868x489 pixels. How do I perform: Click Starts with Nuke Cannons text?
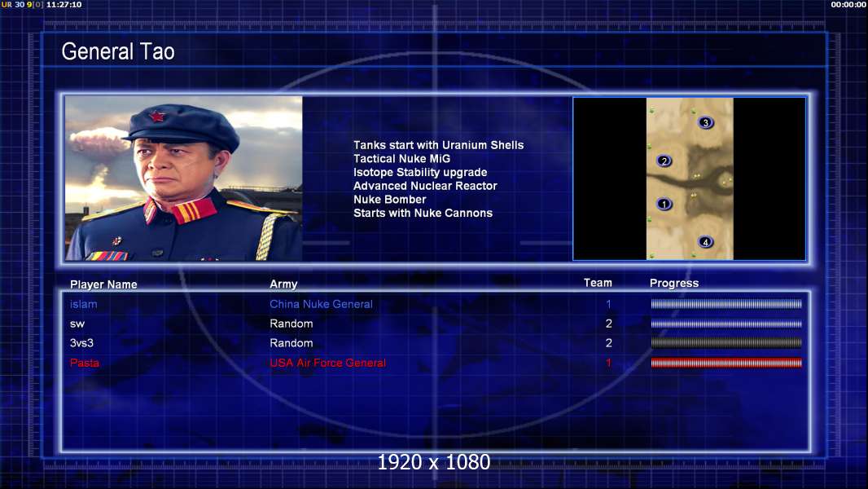(423, 213)
